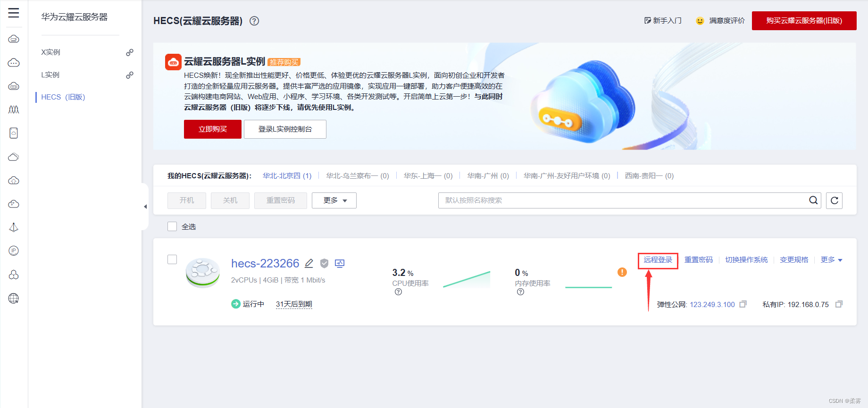Click the 变更规格 link
This screenshot has height=408, width=868.
coord(794,260)
